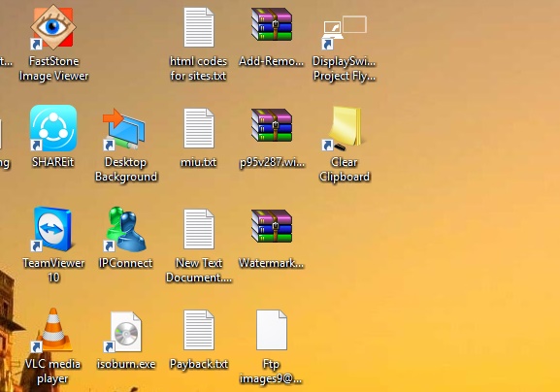This screenshot has width=560, height=392.
Task: Click the 'miu.txt' label text
Action: [199, 162]
